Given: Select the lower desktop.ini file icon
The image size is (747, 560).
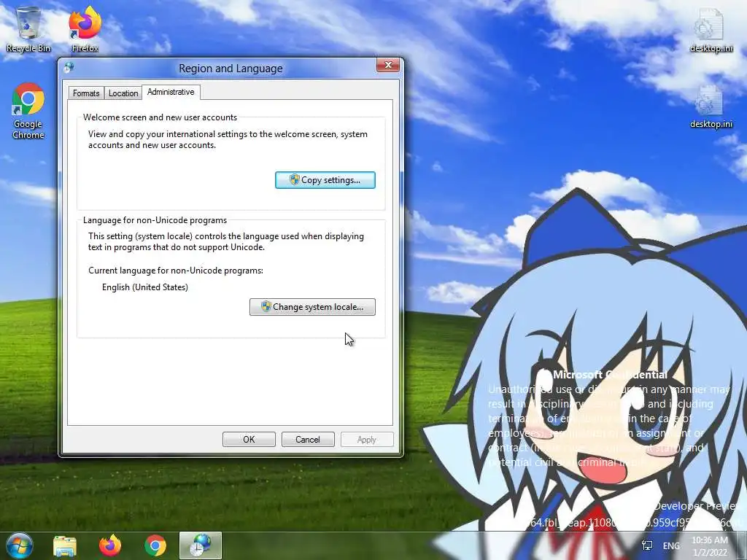Looking at the screenshot, I should [x=711, y=106].
